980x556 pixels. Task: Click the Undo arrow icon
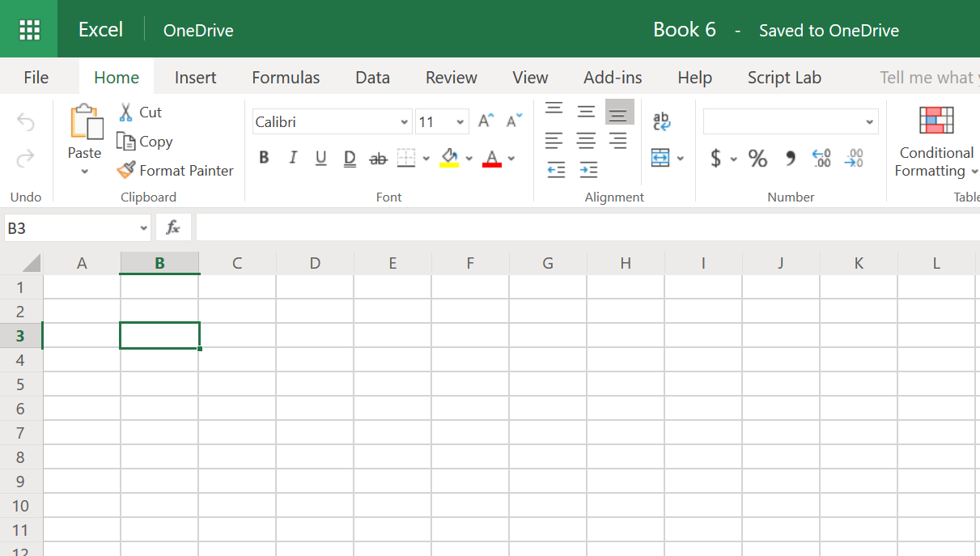coord(26,122)
